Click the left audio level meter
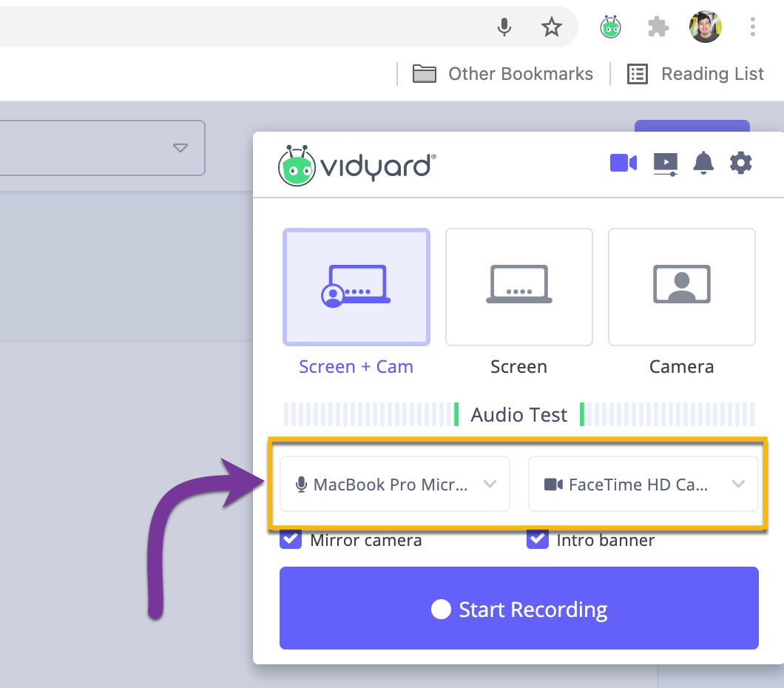This screenshot has height=688, width=784. click(x=371, y=414)
